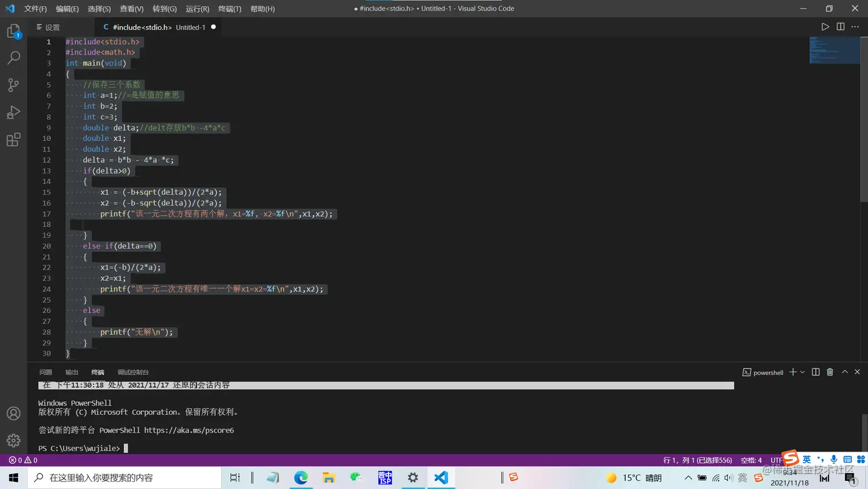Click the int main(void) line
Viewport: 868px width, 489px height.
96,63
